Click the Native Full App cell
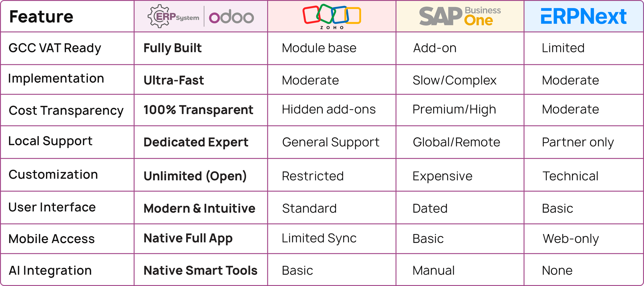The height and width of the screenshot is (286, 644). (188, 238)
